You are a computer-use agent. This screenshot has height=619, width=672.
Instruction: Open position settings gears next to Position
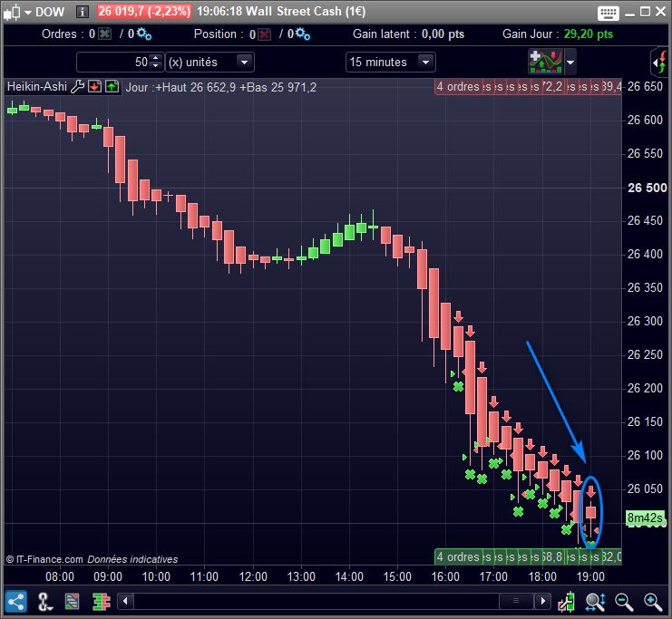pos(303,34)
